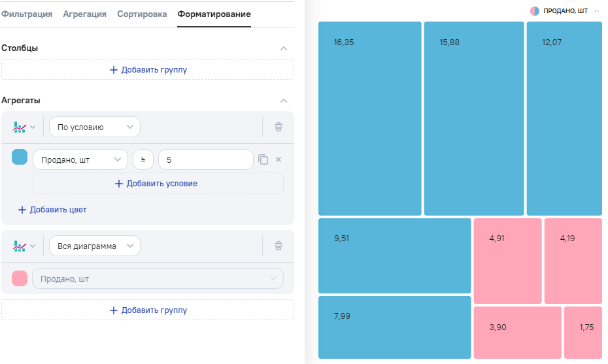Open chart type icon in second group
The width and height of the screenshot is (608, 364).
(24, 246)
